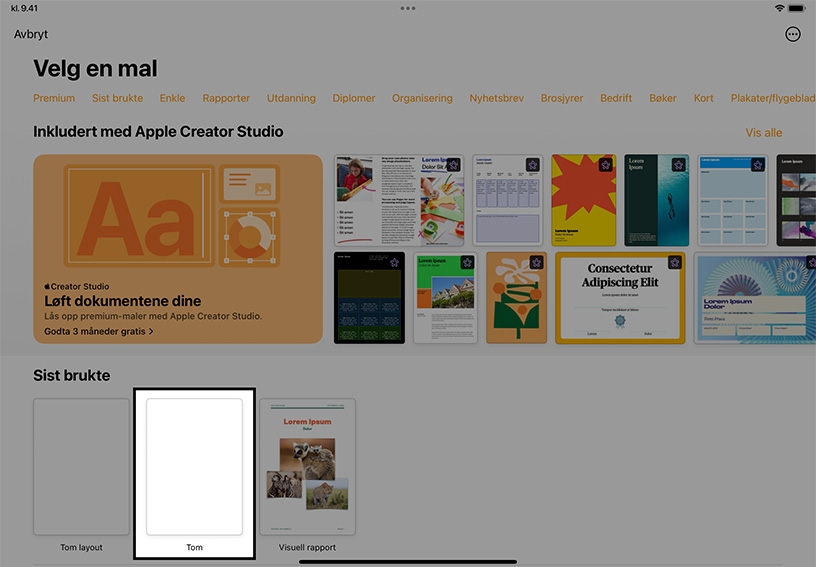Image resolution: width=816 pixels, height=567 pixels.
Task: Open the Rapporter category tab
Action: tap(226, 98)
